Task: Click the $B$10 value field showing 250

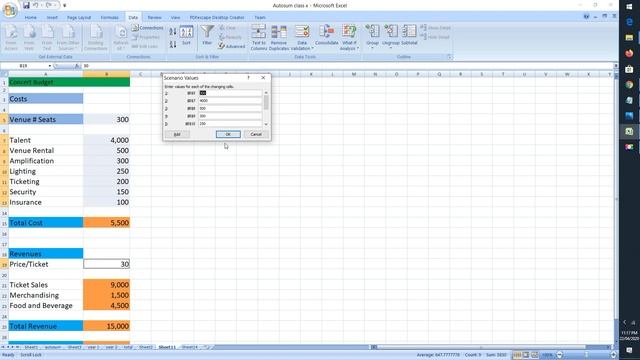Action: [x=230, y=123]
